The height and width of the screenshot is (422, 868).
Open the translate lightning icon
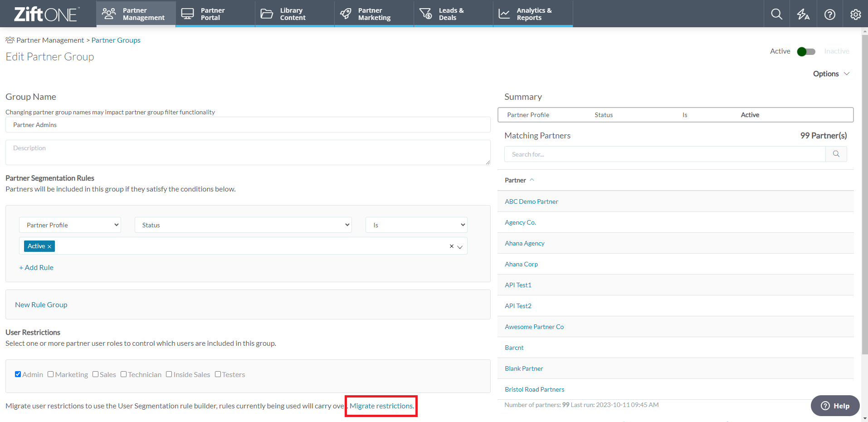pyautogui.click(x=803, y=14)
